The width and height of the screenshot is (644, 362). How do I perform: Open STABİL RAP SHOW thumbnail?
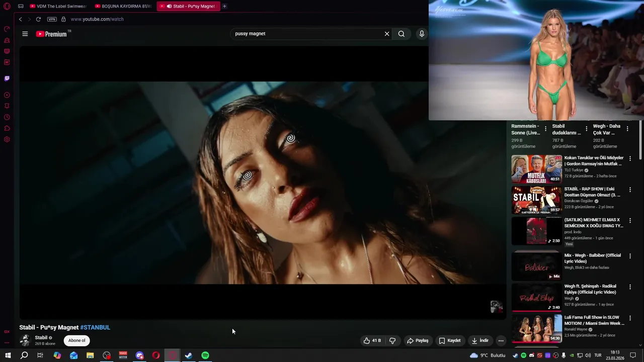coord(536,200)
